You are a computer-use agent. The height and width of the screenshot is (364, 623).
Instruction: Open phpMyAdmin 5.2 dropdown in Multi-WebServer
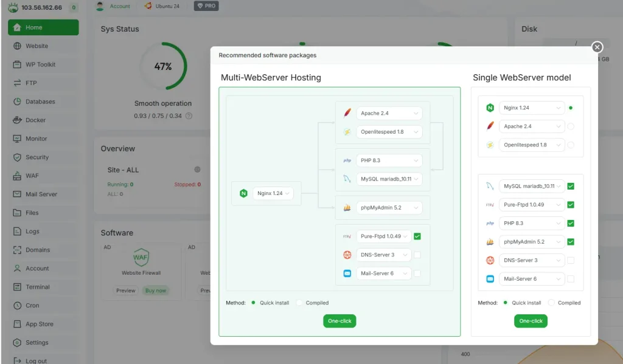tap(389, 208)
